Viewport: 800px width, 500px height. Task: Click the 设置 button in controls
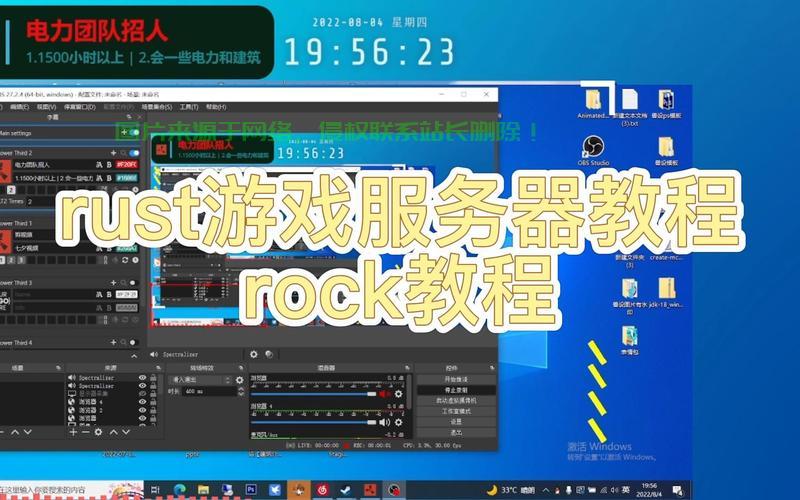(456, 422)
